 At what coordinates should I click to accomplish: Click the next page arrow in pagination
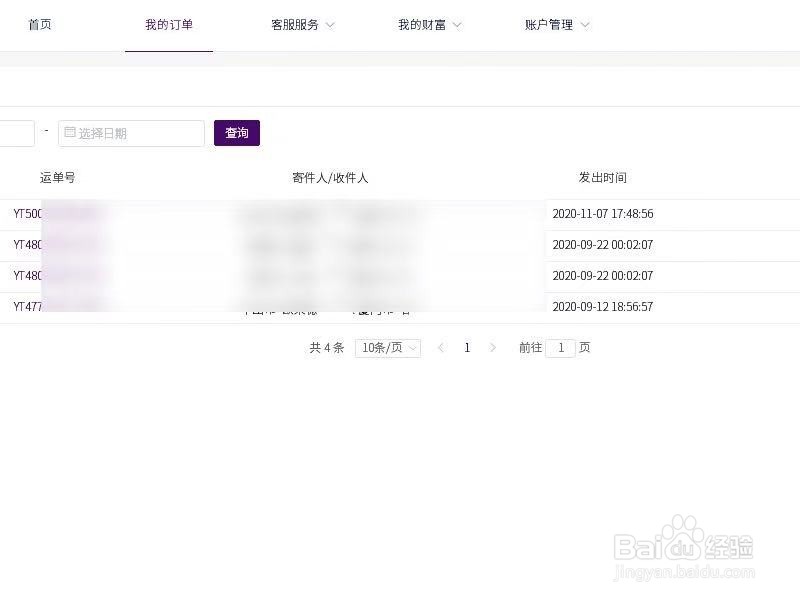[x=493, y=348]
